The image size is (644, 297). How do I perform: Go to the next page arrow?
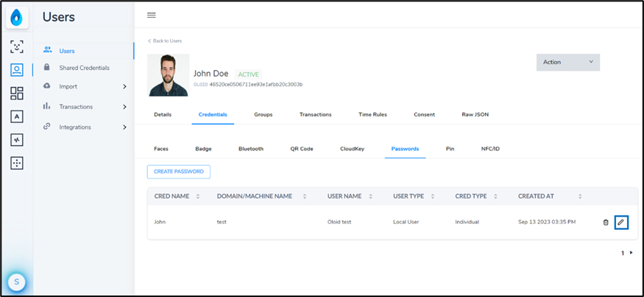[x=631, y=253]
